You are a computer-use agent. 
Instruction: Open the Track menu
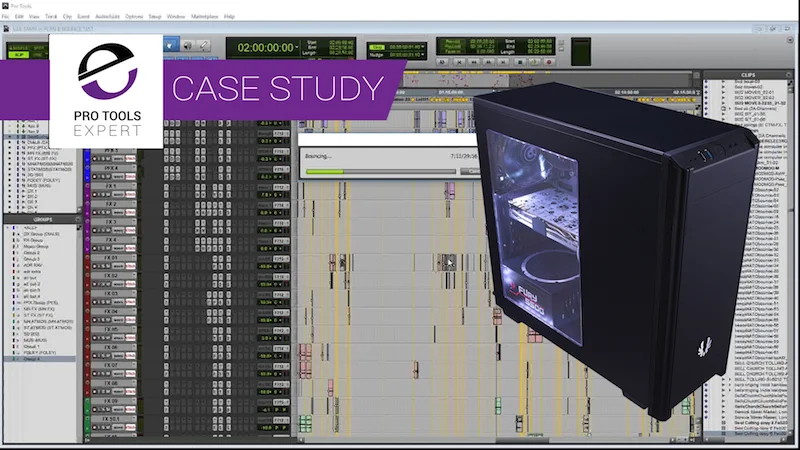click(x=51, y=17)
